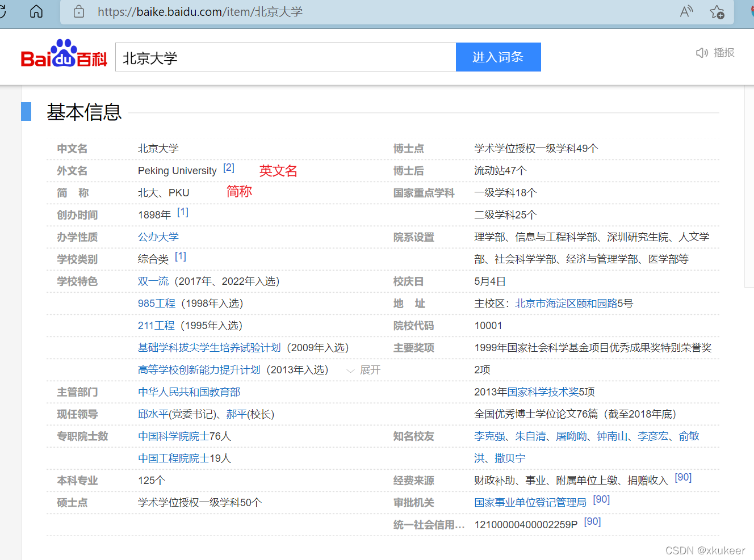Expand the 学校特色 list via 展开
Viewport: 754px width, 560px height.
point(364,370)
